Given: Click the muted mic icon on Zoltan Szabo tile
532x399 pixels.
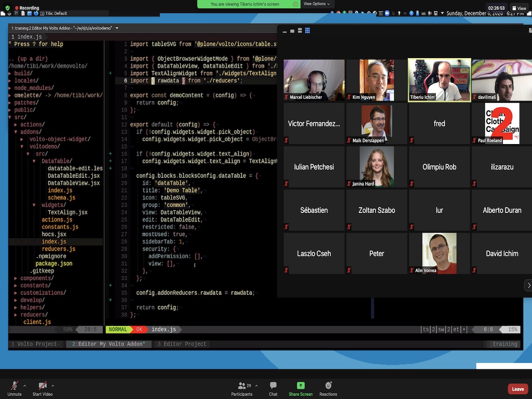Looking at the screenshot, I should click(349, 227).
